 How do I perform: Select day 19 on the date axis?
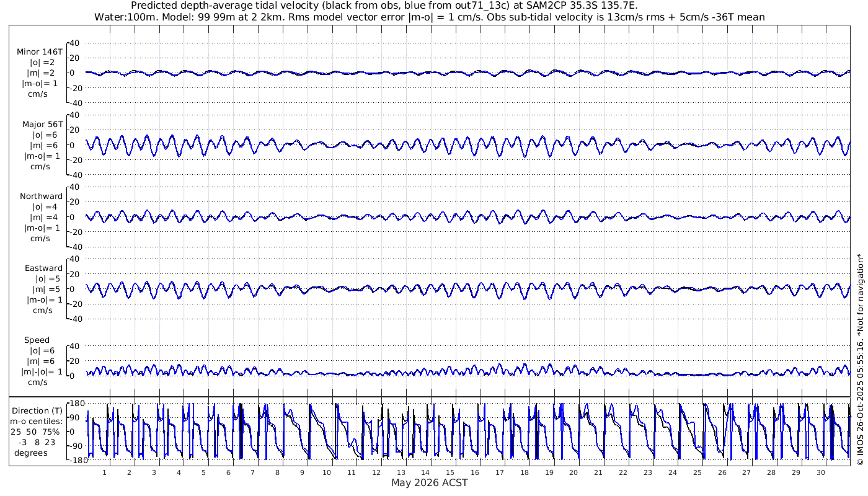coord(549,472)
